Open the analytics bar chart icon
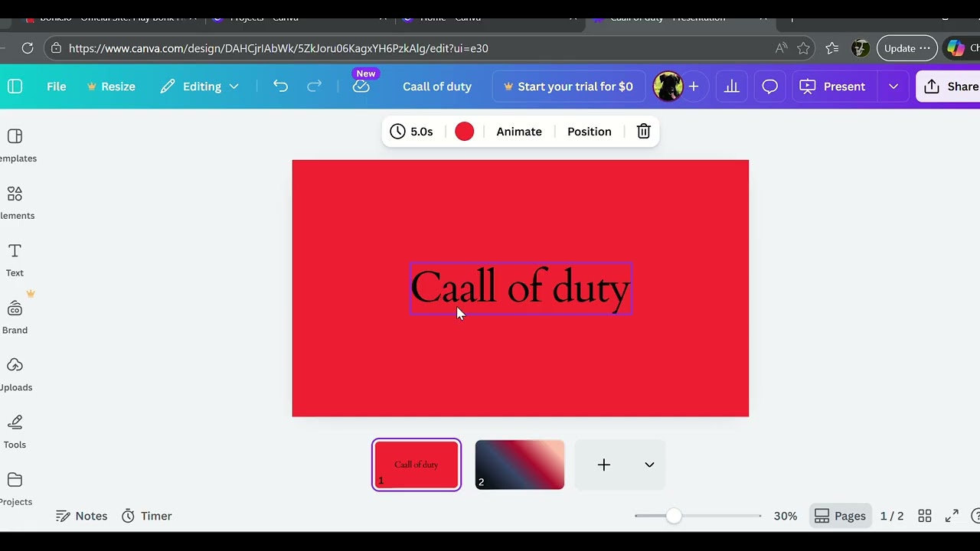This screenshot has height=551, width=980. [x=732, y=86]
